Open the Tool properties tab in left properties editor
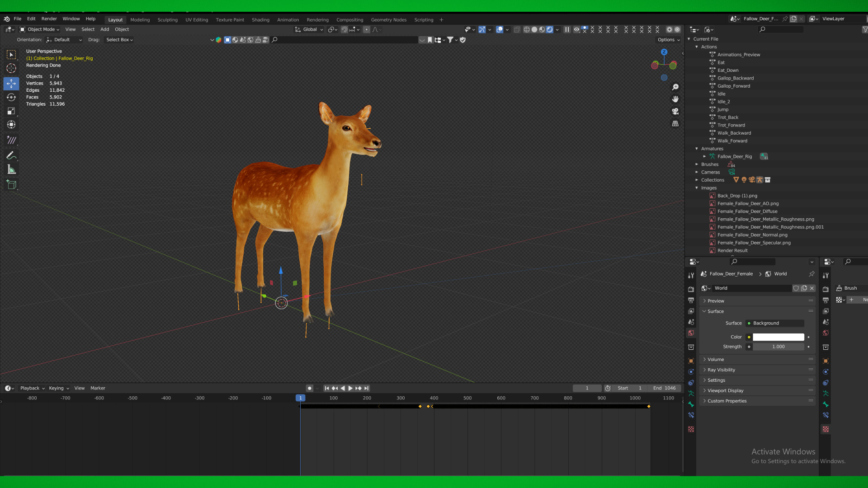The height and width of the screenshot is (488, 868). tap(691, 275)
